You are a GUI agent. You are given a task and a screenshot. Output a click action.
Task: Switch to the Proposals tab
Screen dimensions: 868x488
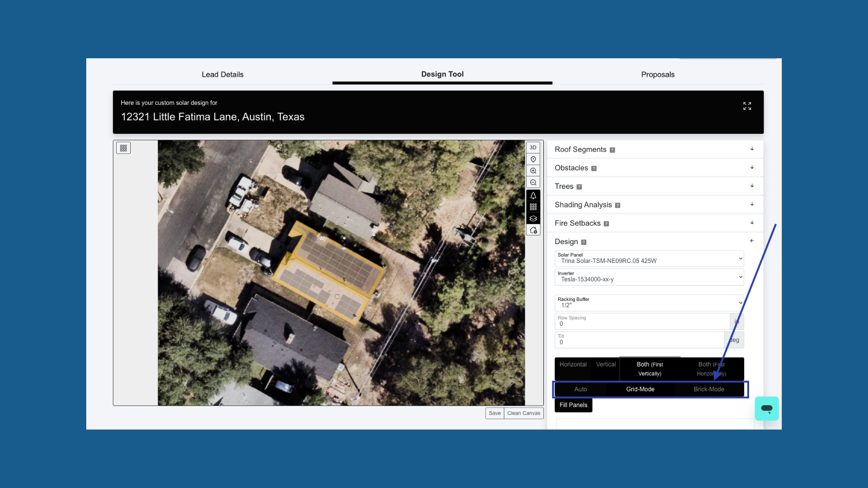coord(658,75)
